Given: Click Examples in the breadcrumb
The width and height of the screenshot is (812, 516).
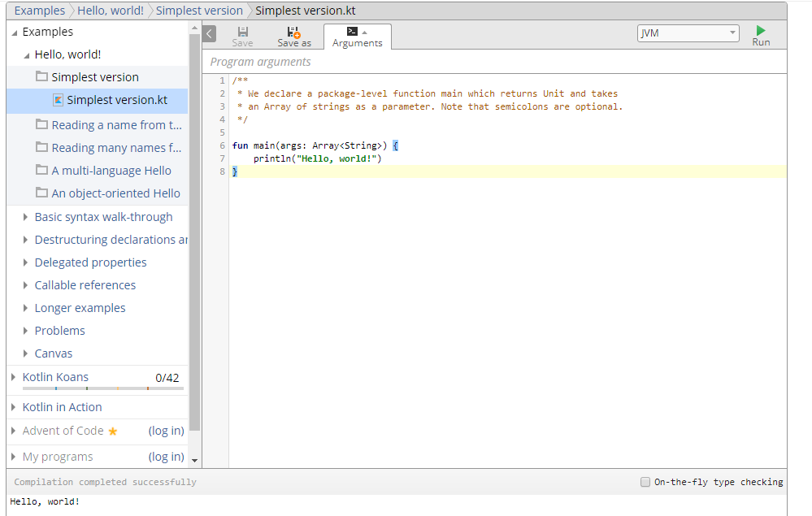Looking at the screenshot, I should coord(40,11).
